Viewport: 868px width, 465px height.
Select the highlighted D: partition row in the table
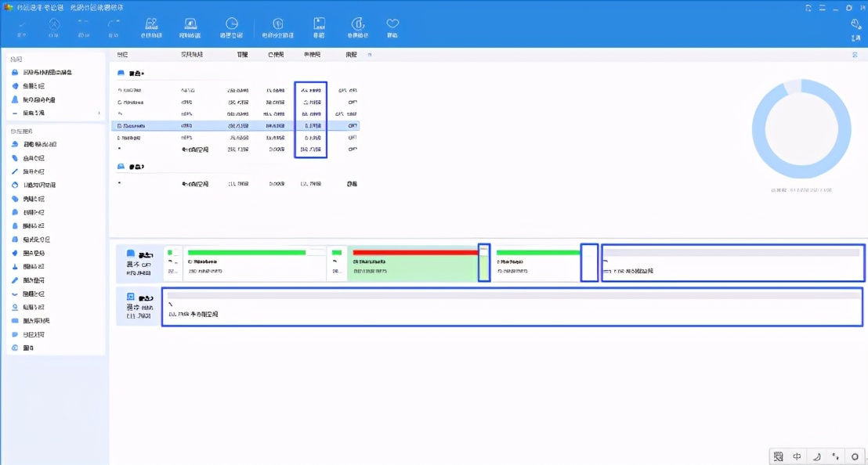click(235, 125)
